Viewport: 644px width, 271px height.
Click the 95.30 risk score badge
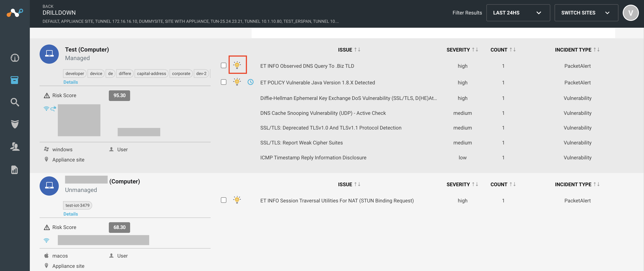(x=119, y=95)
